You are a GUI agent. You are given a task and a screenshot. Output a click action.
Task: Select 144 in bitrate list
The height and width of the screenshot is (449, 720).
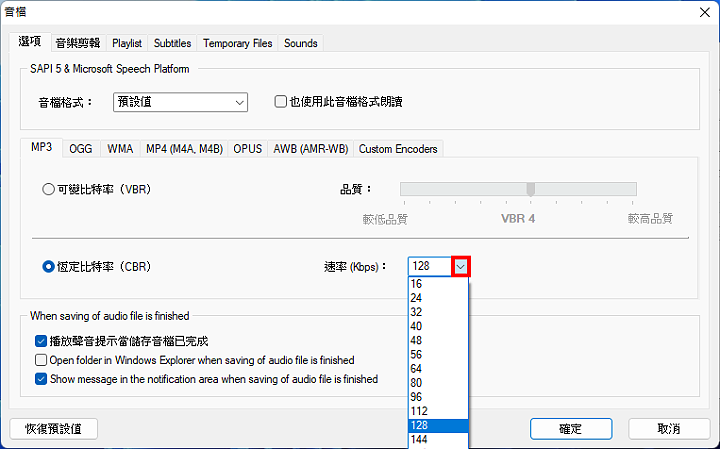pos(438,440)
